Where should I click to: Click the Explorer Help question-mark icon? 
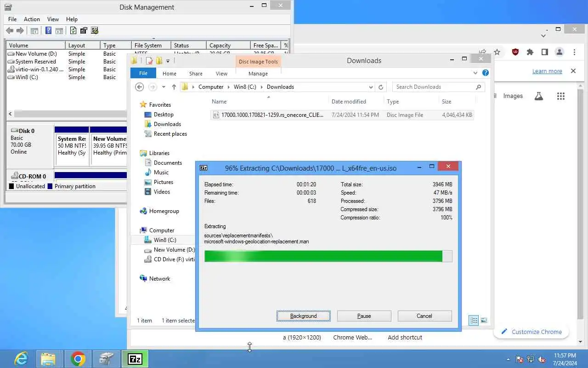(x=486, y=73)
